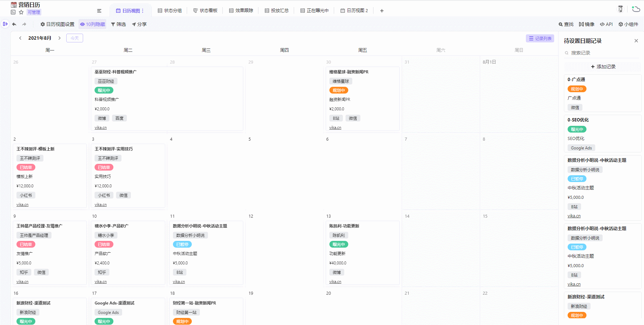Image resolution: width=644 pixels, height=325 pixels.
Task: Open 日历视图设置 calendar settings
Action: (58, 24)
